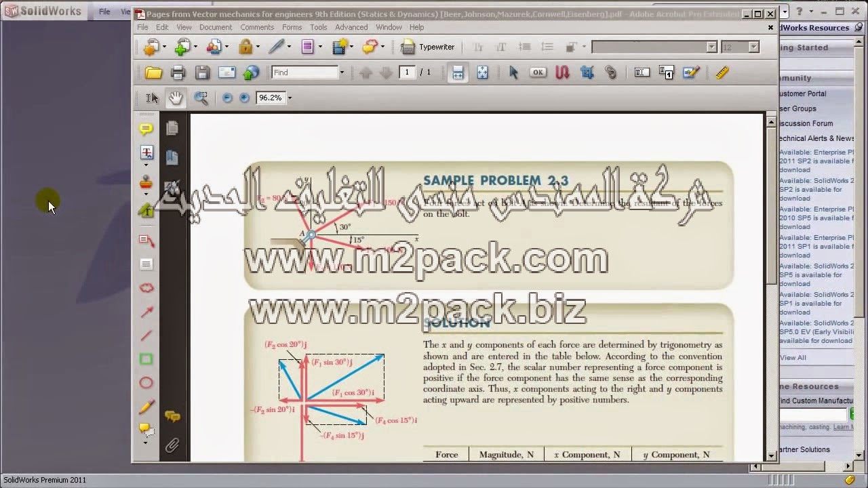Select the Link chain tool
This screenshot has width=868, height=488.
(x=611, y=73)
